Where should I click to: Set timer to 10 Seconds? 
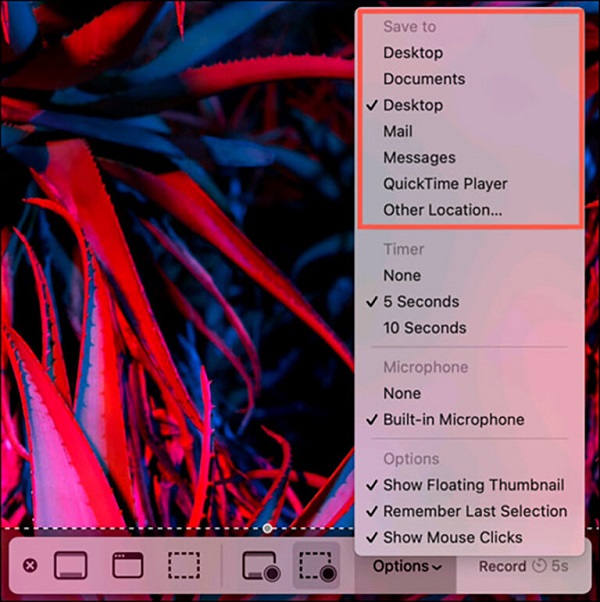point(424,327)
